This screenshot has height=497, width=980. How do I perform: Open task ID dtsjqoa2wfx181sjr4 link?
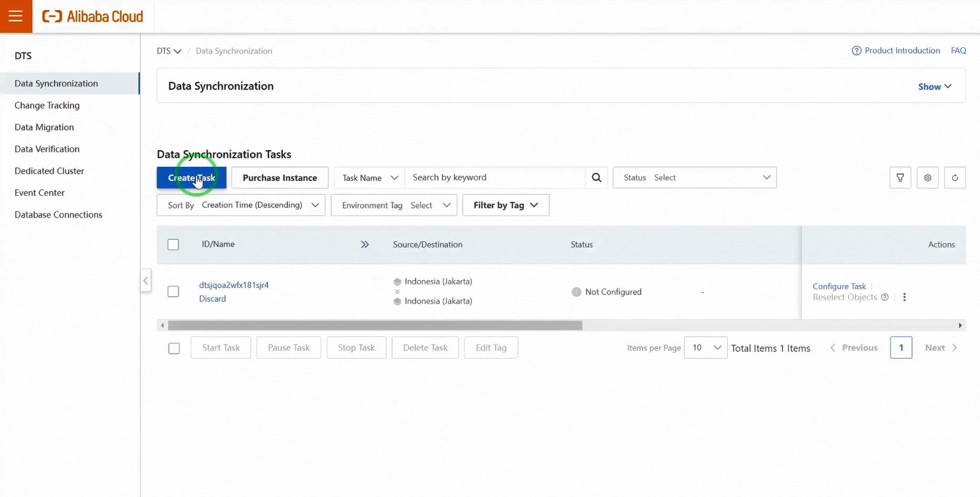234,285
